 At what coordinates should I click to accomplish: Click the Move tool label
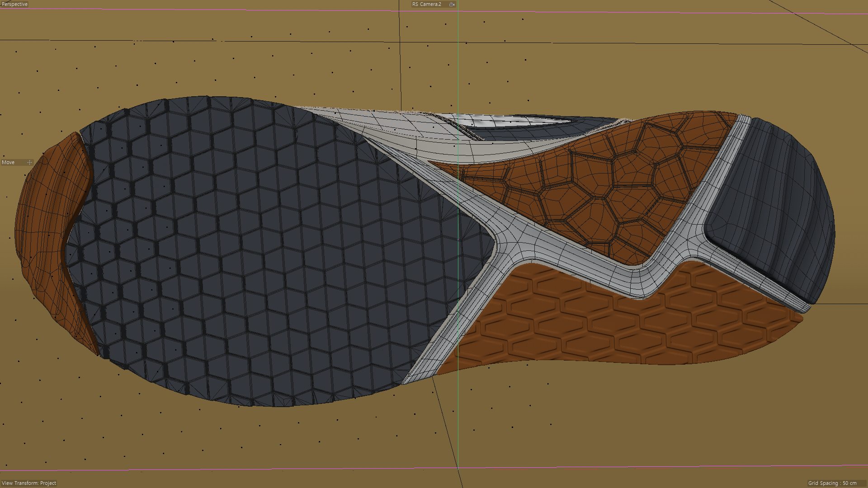click(8, 162)
